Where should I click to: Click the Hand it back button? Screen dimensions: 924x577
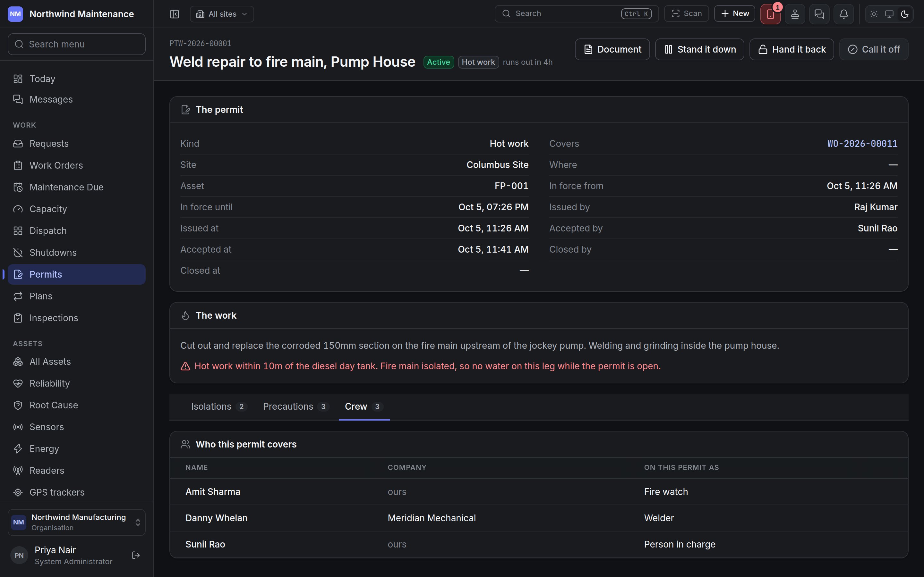[791, 49]
